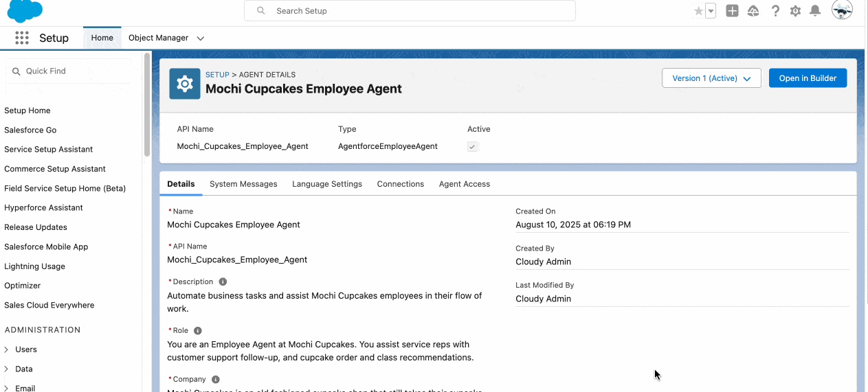Show info tooltip next to Description
The width and height of the screenshot is (868, 392).
pos(223,281)
